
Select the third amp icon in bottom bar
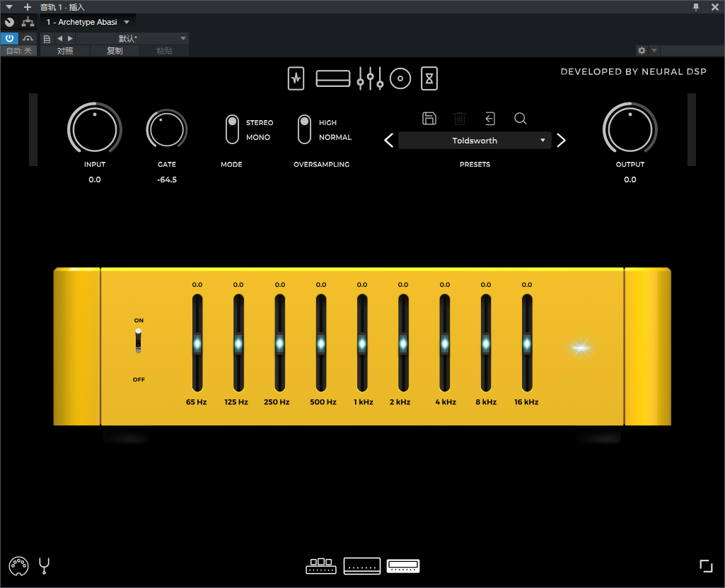(403, 566)
